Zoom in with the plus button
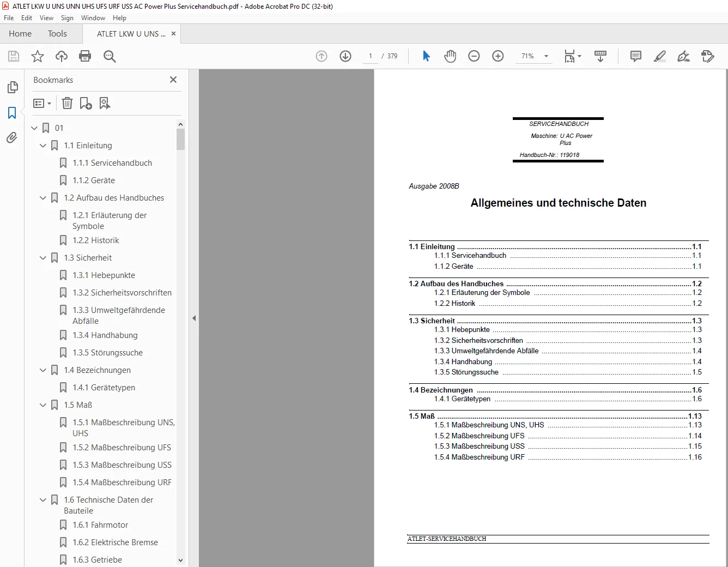Viewport: 728px width, 567px height. pos(498,56)
